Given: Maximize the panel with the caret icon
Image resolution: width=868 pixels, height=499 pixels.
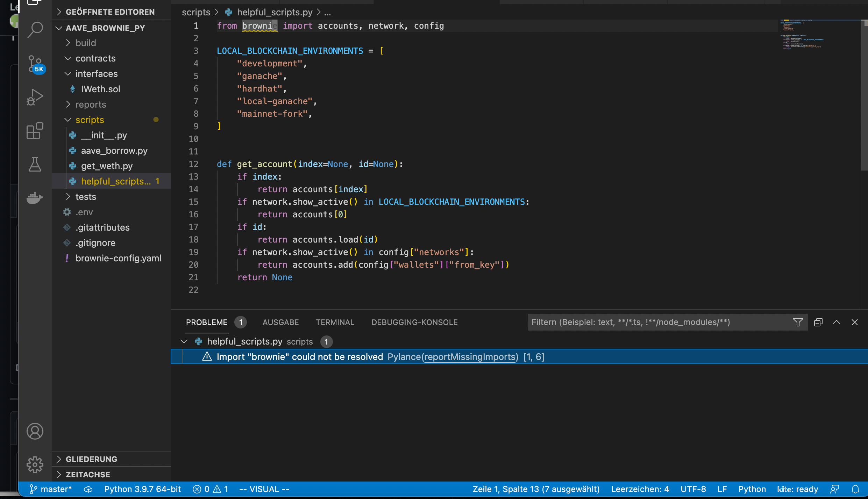Looking at the screenshot, I should pos(837,322).
